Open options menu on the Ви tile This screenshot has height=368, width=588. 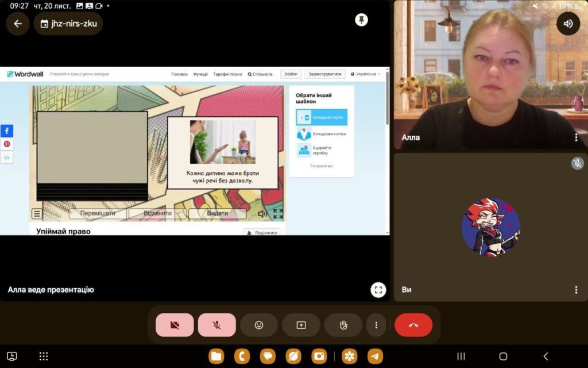[x=576, y=290]
